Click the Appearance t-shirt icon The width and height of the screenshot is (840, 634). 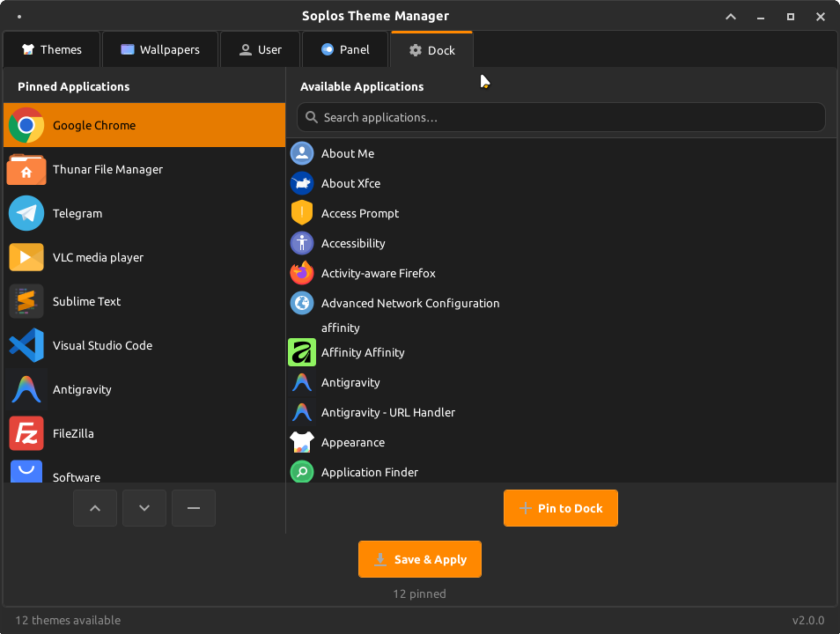click(x=302, y=443)
